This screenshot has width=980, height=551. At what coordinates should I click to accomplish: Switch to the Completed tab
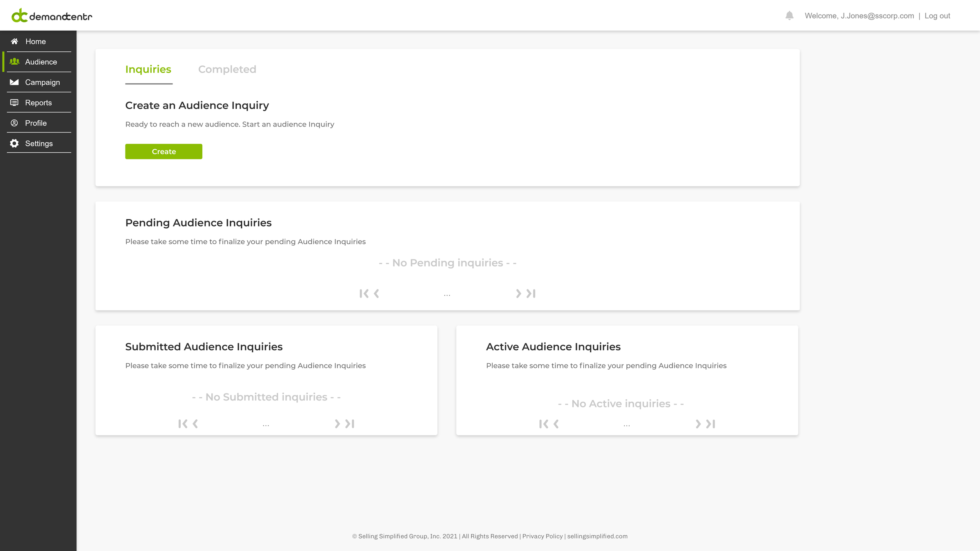click(227, 69)
